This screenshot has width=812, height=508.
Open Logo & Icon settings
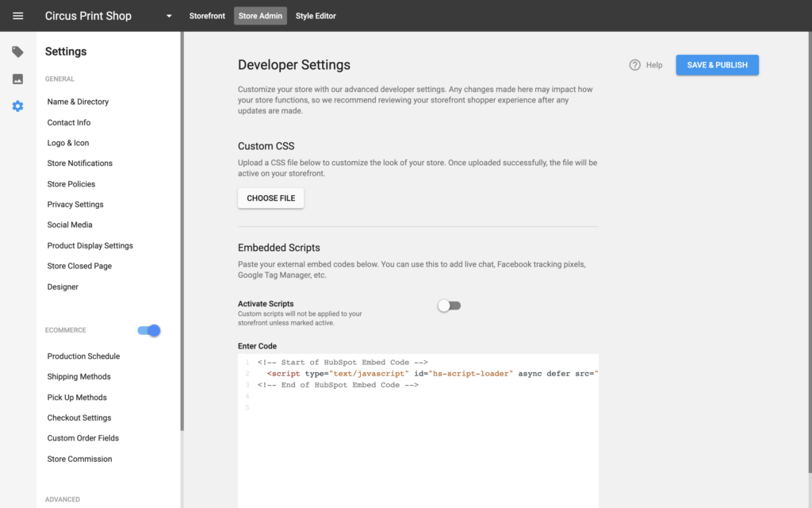[68, 143]
